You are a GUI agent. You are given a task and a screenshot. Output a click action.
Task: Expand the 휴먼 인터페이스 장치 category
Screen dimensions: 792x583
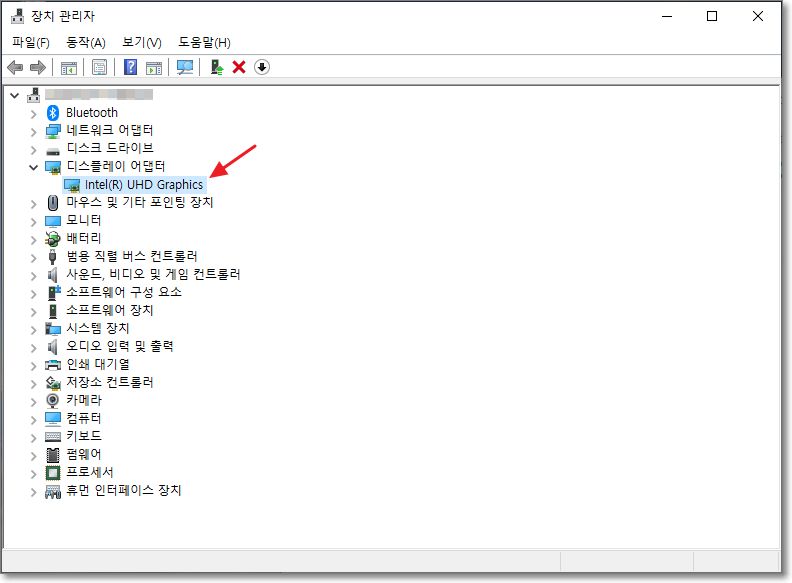pyautogui.click(x=33, y=492)
